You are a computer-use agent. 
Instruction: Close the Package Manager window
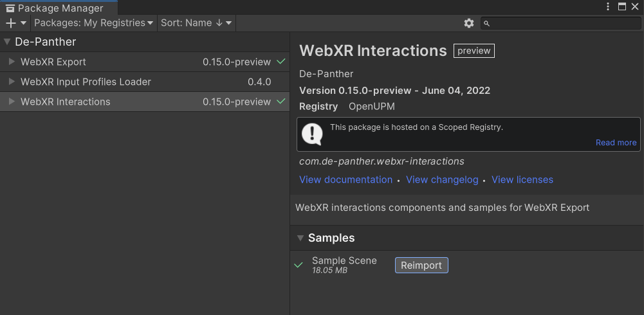634,6
